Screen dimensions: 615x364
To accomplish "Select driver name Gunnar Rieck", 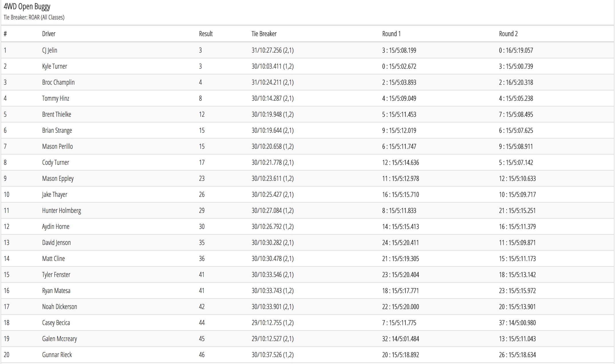I will pyautogui.click(x=57, y=355).
